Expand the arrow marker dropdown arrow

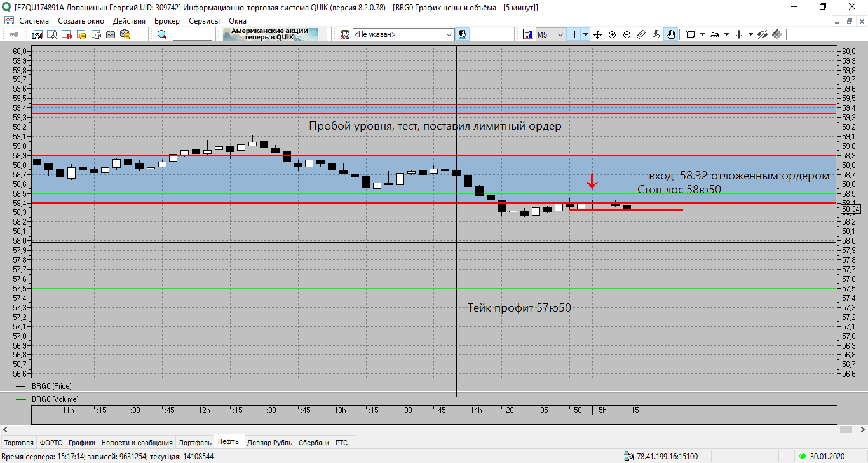pyautogui.click(x=750, y=34)
